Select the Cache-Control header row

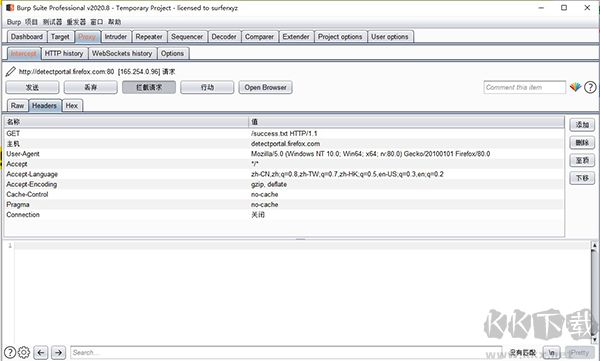[284, 194]
